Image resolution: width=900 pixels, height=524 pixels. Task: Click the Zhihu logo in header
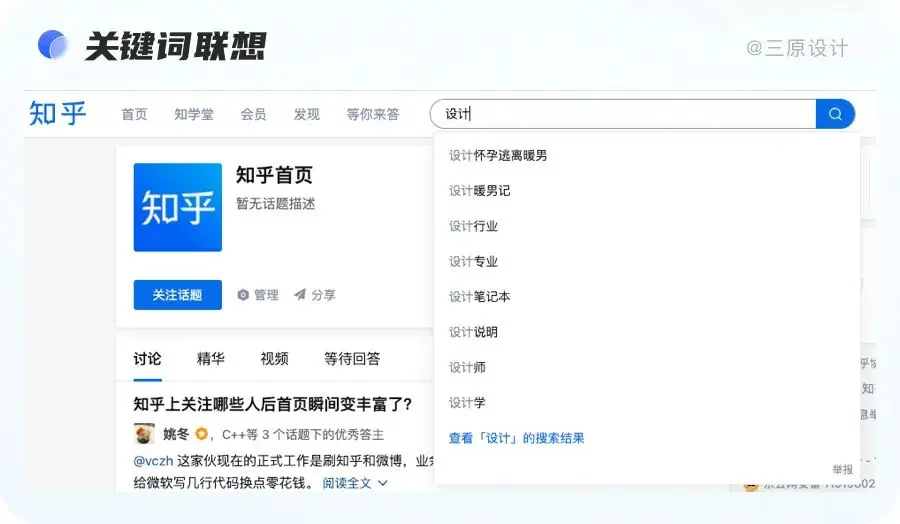pos(58,114)
